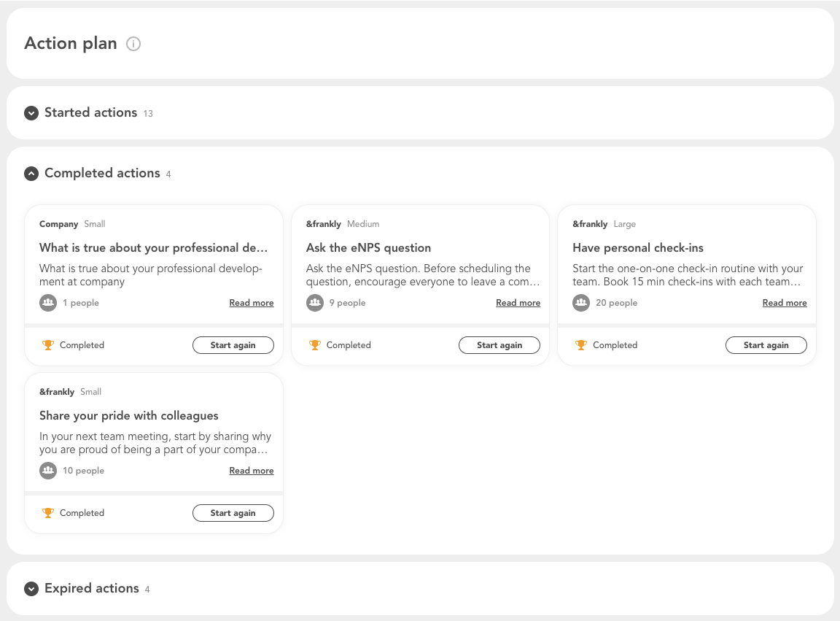Click people icon on professional development card
840x621 pixels.
pos(48,303)
